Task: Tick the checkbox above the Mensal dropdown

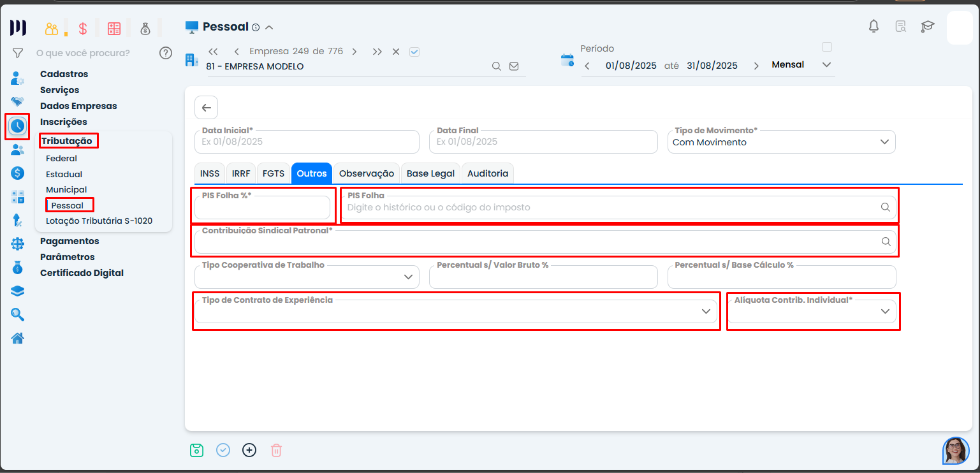Action: point(827,47)
